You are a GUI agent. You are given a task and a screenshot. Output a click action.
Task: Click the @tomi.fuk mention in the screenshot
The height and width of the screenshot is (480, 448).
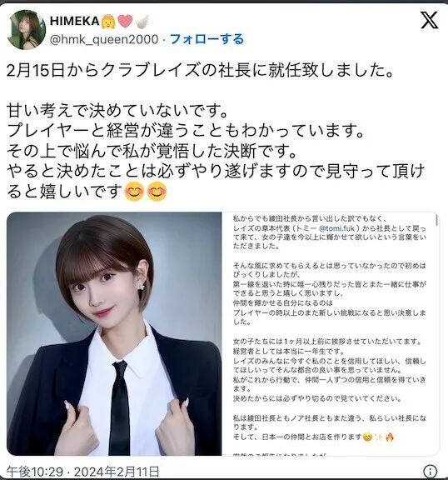336,228
